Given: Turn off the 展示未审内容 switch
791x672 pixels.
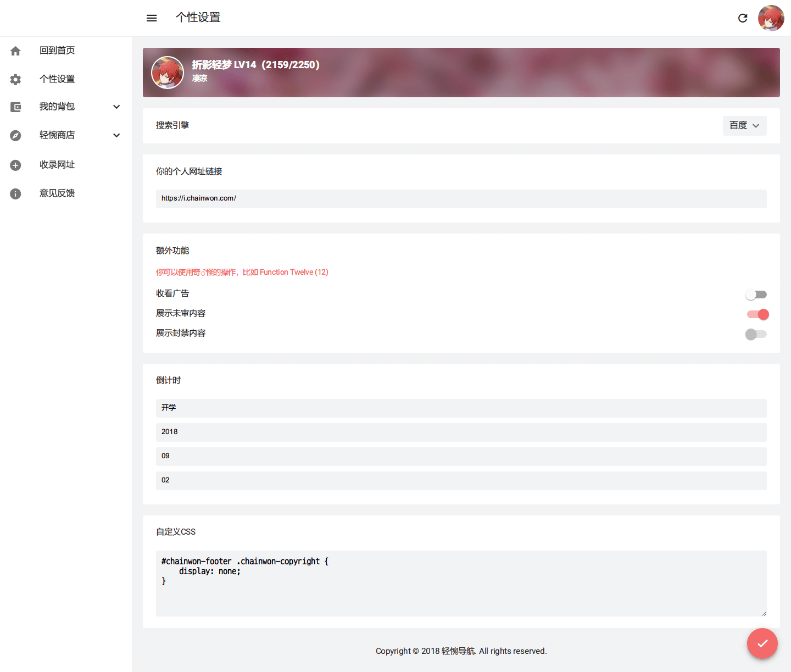Looking at the screenshot, I should 757,314.
